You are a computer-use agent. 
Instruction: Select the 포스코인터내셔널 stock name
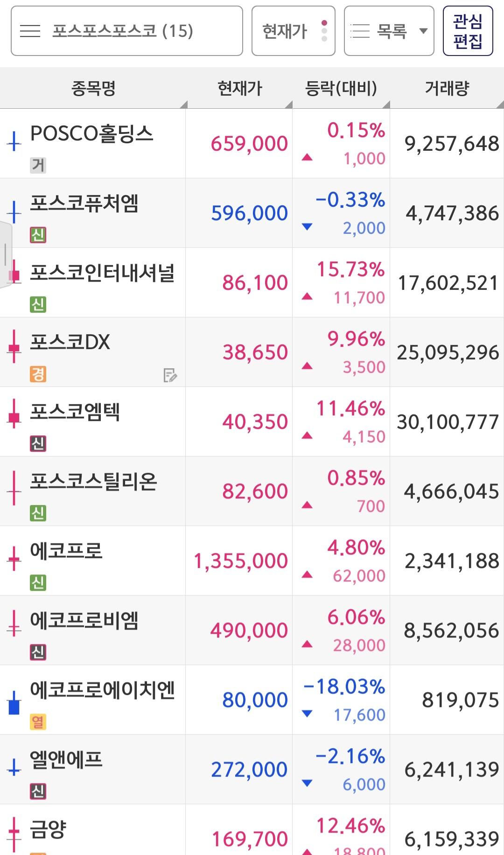click(102, 273)
